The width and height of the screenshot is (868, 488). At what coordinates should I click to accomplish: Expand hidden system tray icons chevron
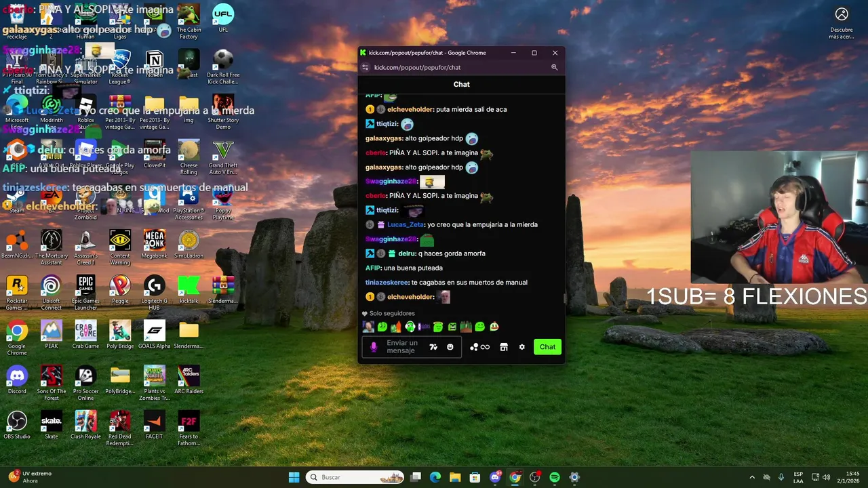point(752,477)
